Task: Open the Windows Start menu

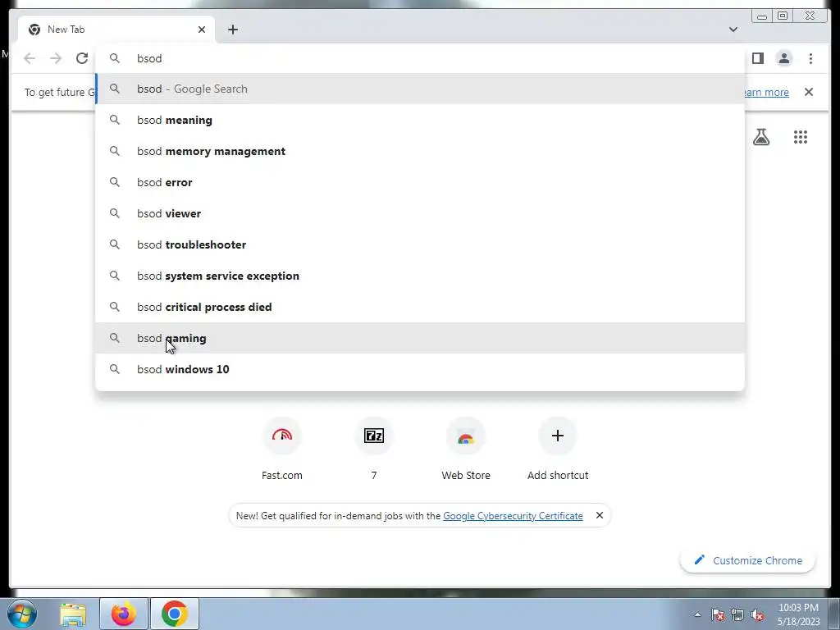Action: [22, 614]
